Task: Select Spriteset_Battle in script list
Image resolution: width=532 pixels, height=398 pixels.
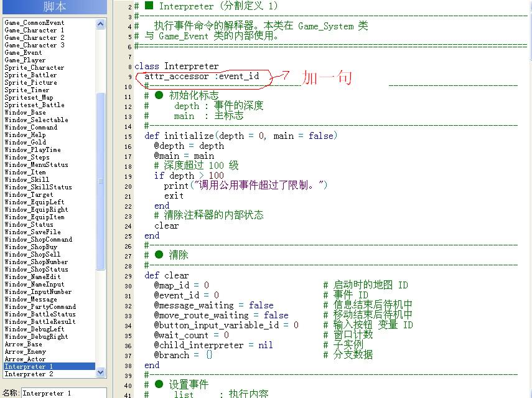Action: tap(34, 105)
